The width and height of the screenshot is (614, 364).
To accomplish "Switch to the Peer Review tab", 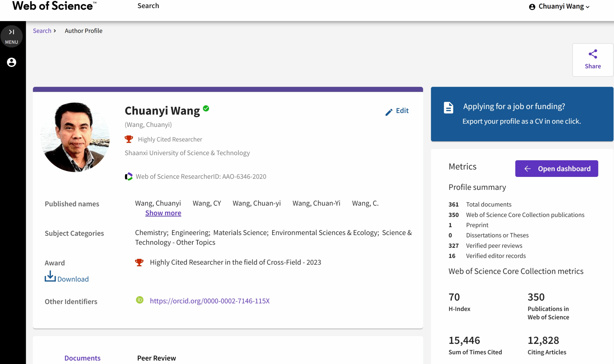I will coord(156,358).
